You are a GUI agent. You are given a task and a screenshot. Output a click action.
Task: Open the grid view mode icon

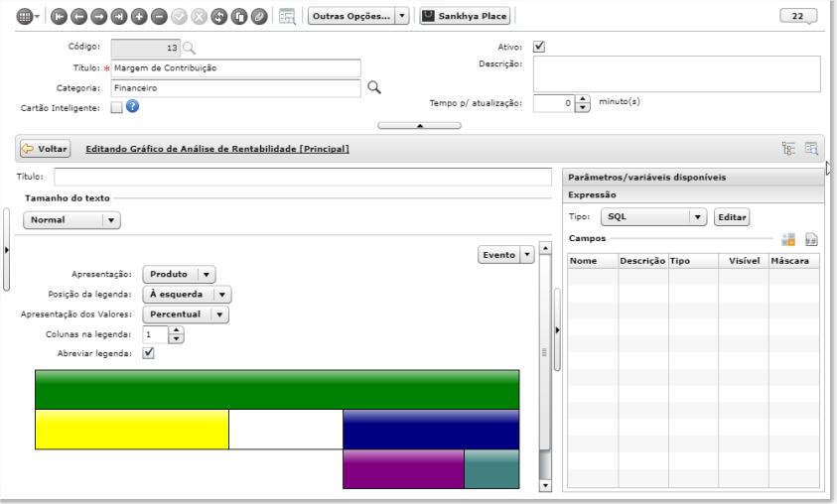(x=24, y=17)
